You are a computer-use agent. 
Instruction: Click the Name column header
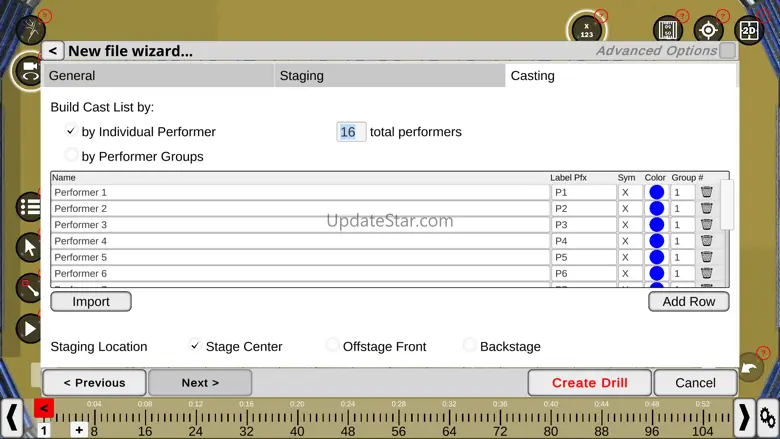pyautogui.click(x=64, y=177)
